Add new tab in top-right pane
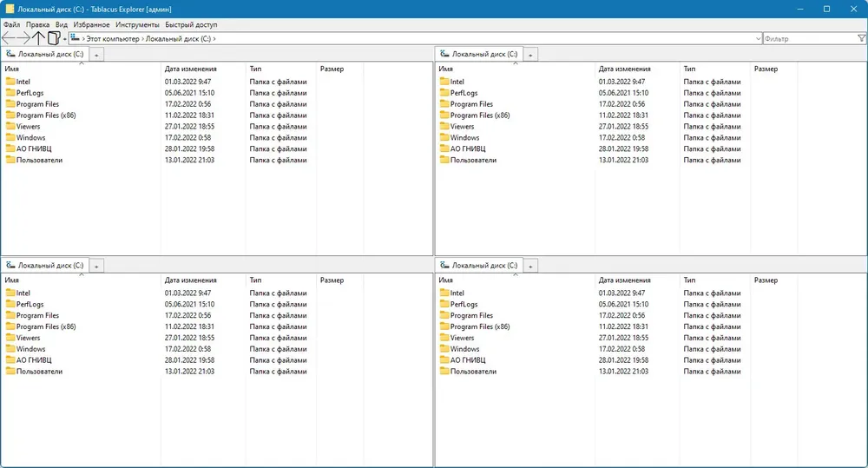This screenshot has height=468, width=868. [530, 55]
